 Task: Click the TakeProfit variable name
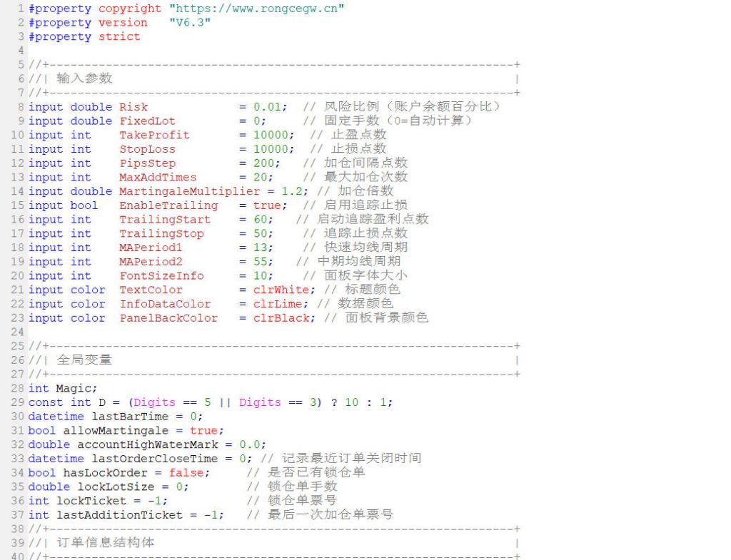[154, 135]
